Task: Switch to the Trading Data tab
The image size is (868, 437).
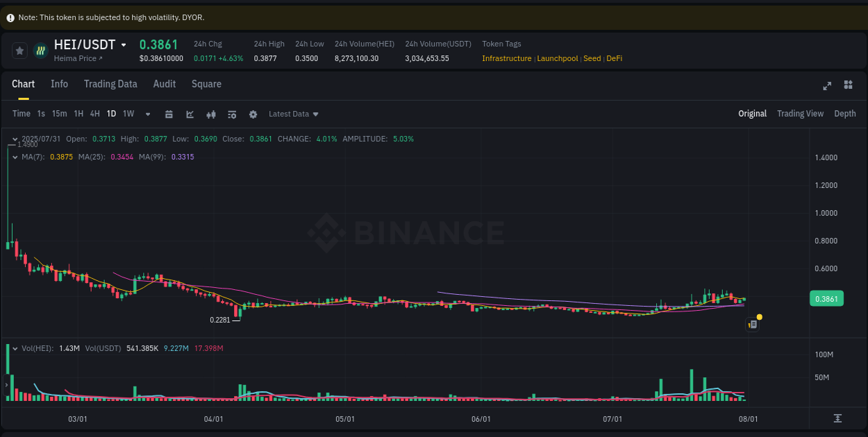Action: tap(110, 83)
